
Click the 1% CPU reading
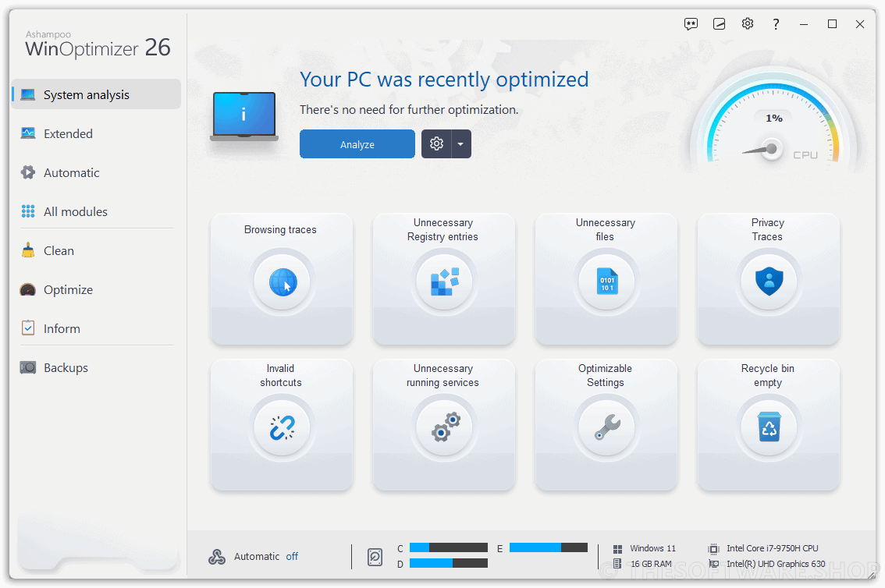pyautogui.click(x=774, y=118)
